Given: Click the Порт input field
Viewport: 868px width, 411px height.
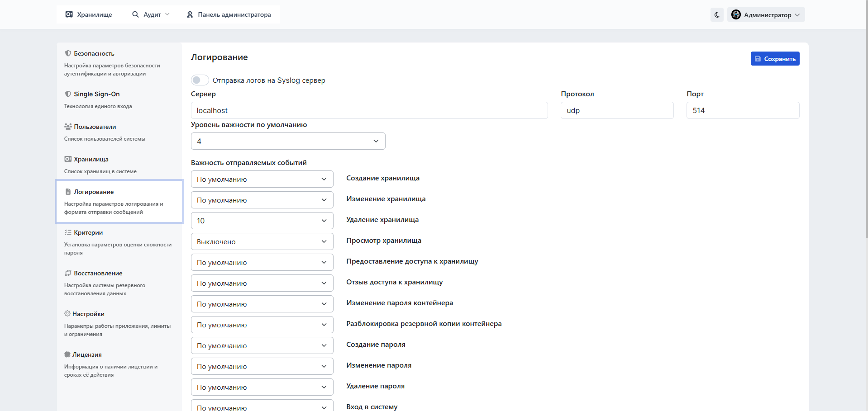Looking at the screenshot, I should [743, 110].
